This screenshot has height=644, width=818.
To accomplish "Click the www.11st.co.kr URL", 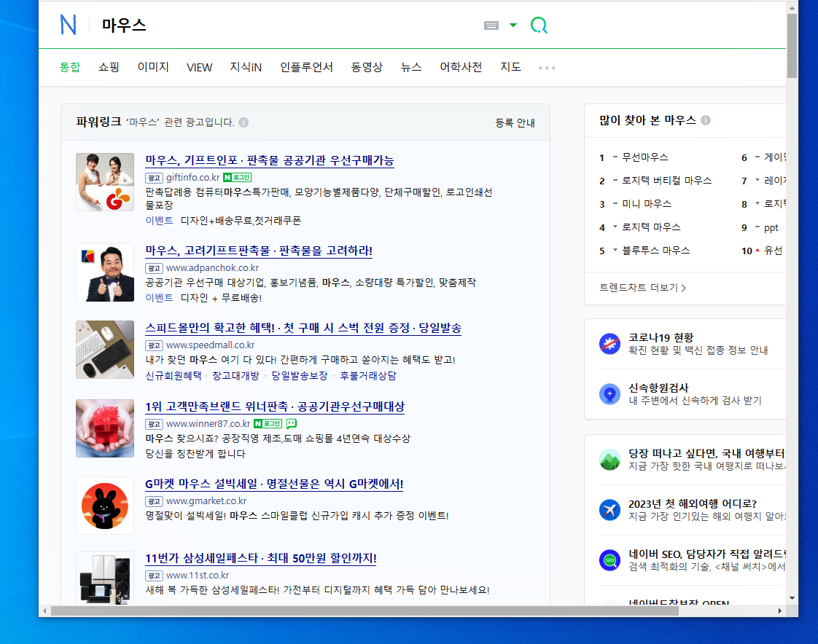I will pyautogui.click(x=197, y=576).
